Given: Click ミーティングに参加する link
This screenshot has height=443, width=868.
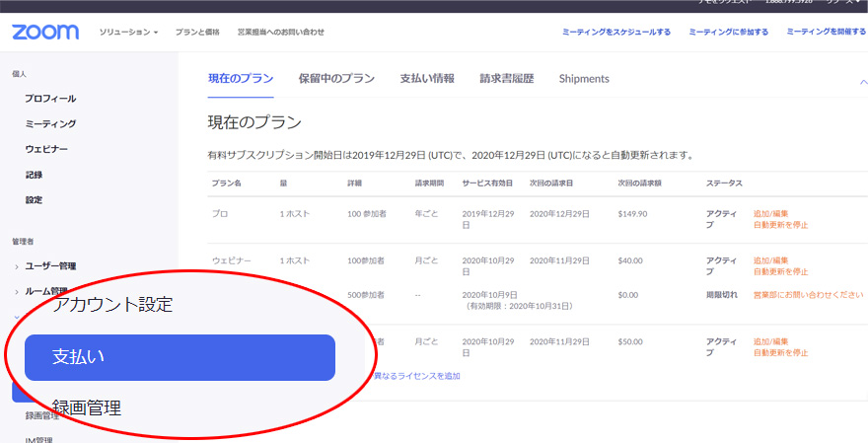Looking at the screenshot, I should [729, 33].
